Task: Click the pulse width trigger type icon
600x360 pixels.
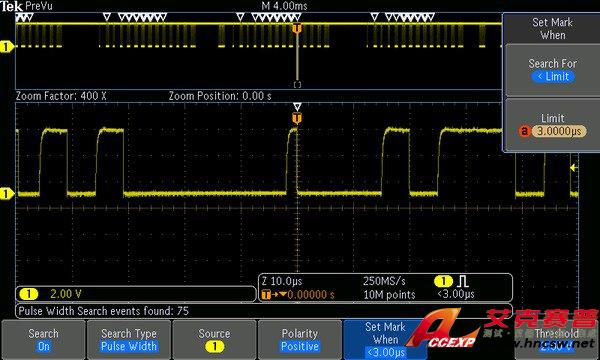Action: pyautogui.click(x=463, y=282)
